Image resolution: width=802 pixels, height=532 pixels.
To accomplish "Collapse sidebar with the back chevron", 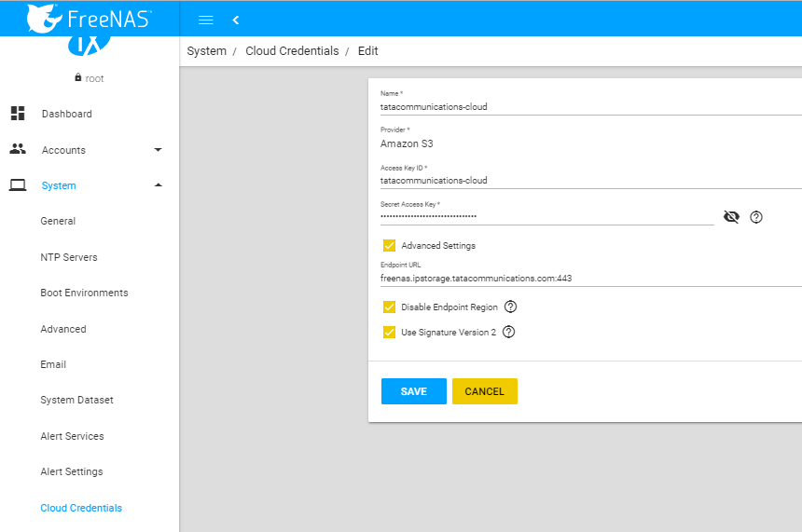I will point(235,20).
